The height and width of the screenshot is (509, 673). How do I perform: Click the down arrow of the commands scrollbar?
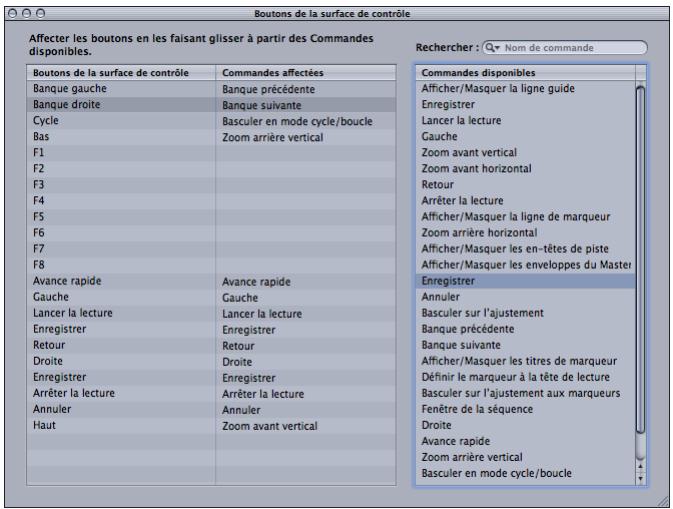click(x=640, y=479)
